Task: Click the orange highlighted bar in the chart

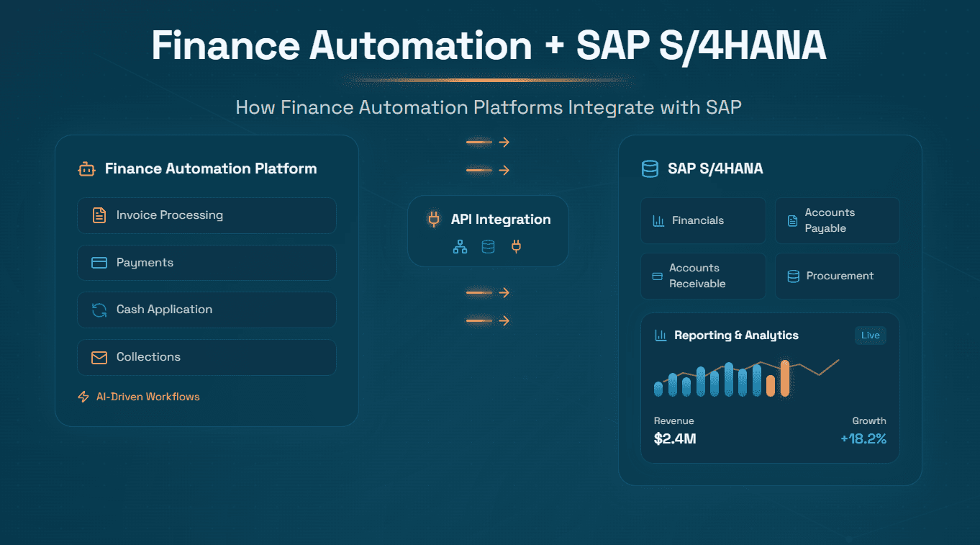Action: tap(785, 379)
